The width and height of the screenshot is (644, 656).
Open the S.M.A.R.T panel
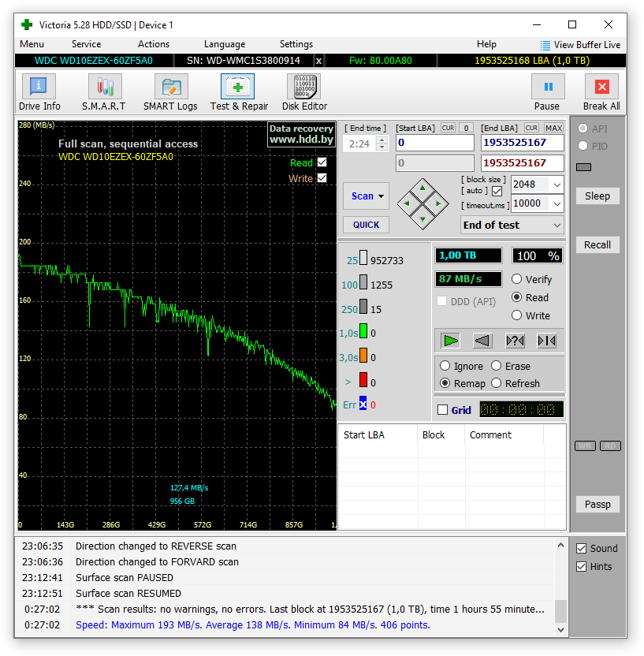pos(103,92)
